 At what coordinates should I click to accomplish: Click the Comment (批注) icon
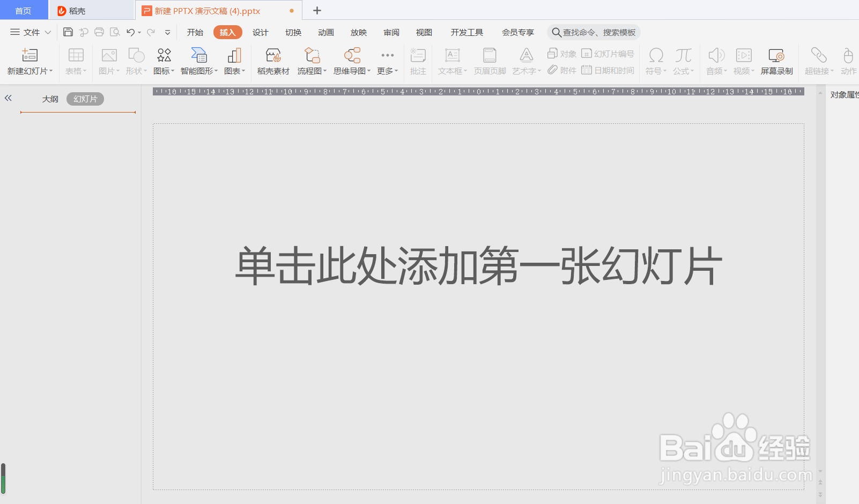[418, 55]
